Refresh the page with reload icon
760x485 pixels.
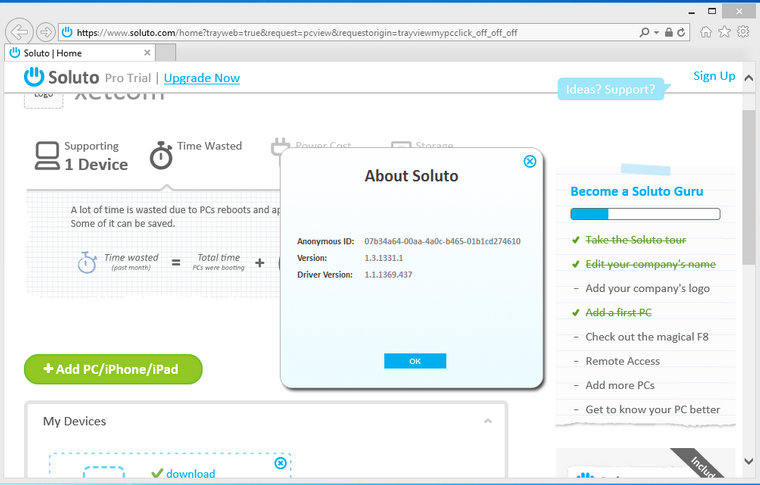tap(681, 32)
